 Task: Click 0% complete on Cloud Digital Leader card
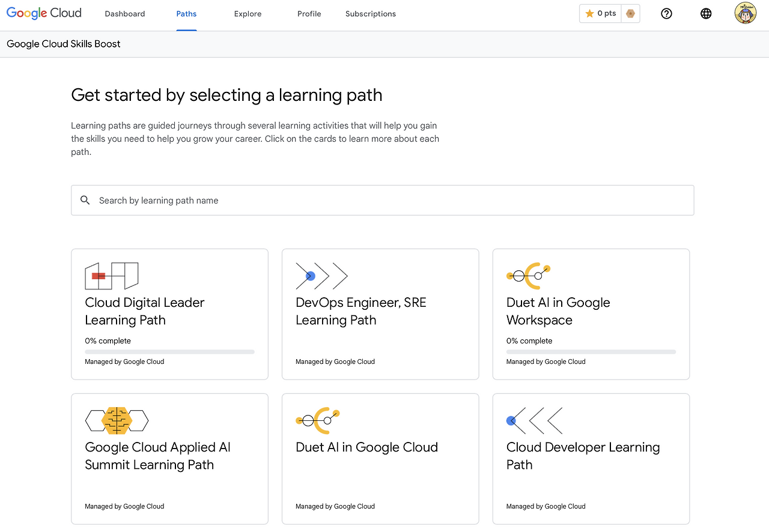pos(108,340)
